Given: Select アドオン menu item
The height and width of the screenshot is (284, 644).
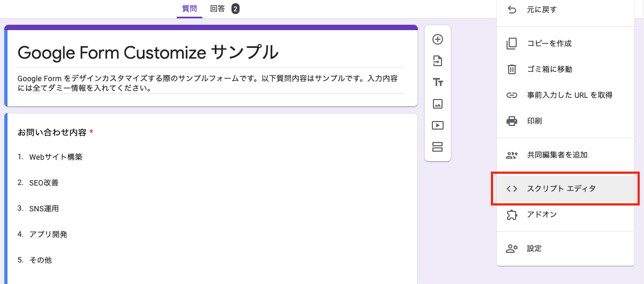Looking at the screenshot, I should coord(565,215).
